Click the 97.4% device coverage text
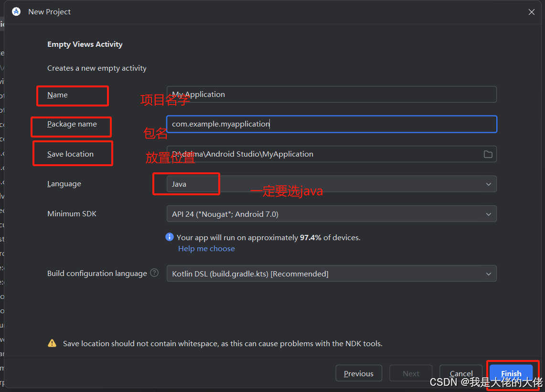This screenshot has width=545, height=392. click(268, 237)
